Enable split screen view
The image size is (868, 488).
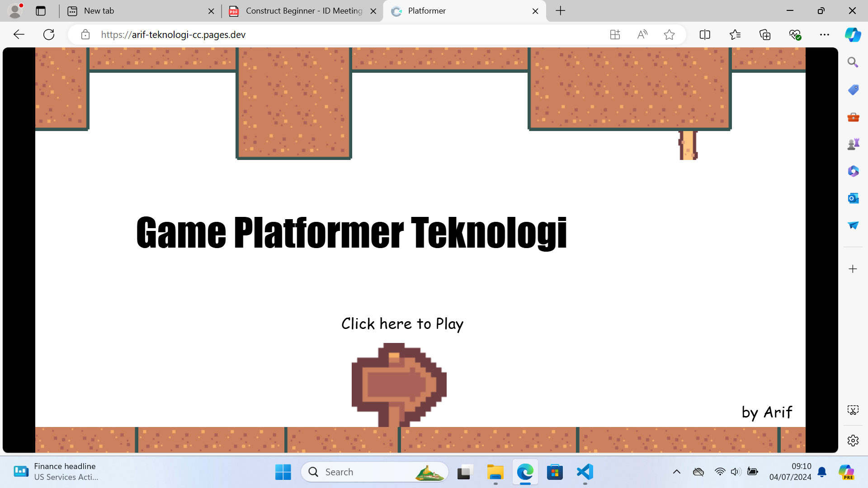[705, 34]
